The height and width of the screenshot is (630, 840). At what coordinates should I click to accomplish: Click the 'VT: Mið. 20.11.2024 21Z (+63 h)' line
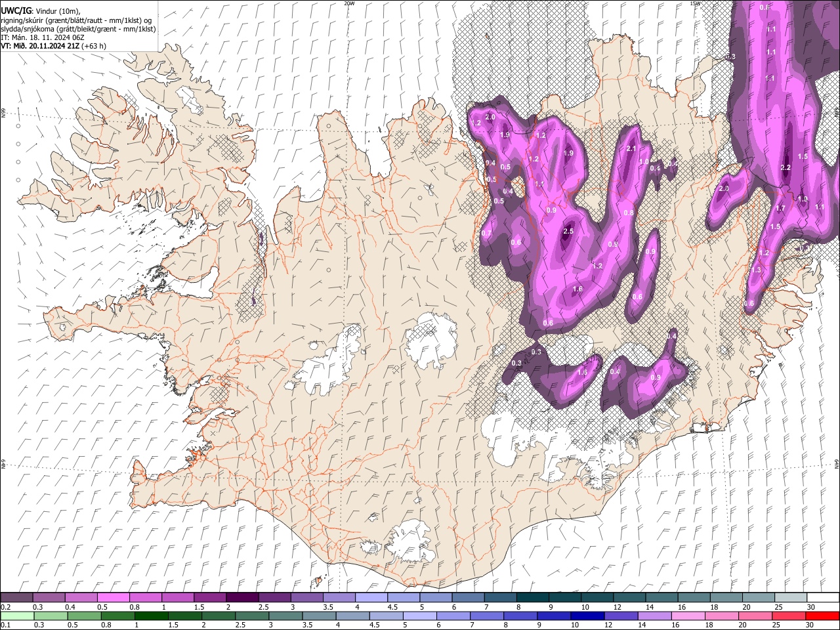click(x=53, y=46)
